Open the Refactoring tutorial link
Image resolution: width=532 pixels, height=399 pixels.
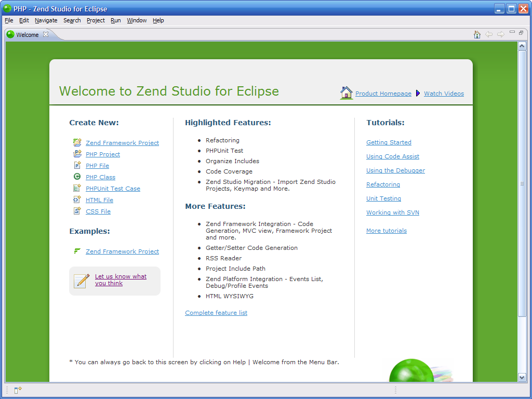[383, 184]
